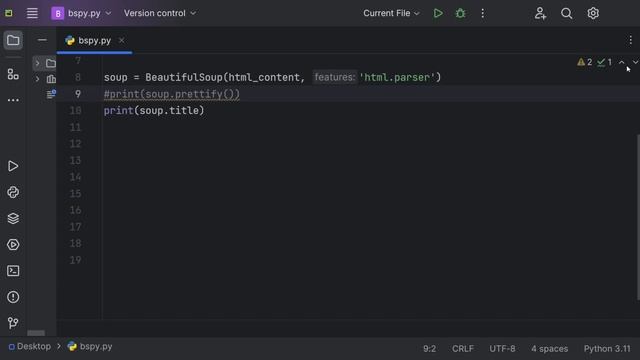
Task: Click the commented print(soup.prettify()) line
Action: click(x=172, y=94)
